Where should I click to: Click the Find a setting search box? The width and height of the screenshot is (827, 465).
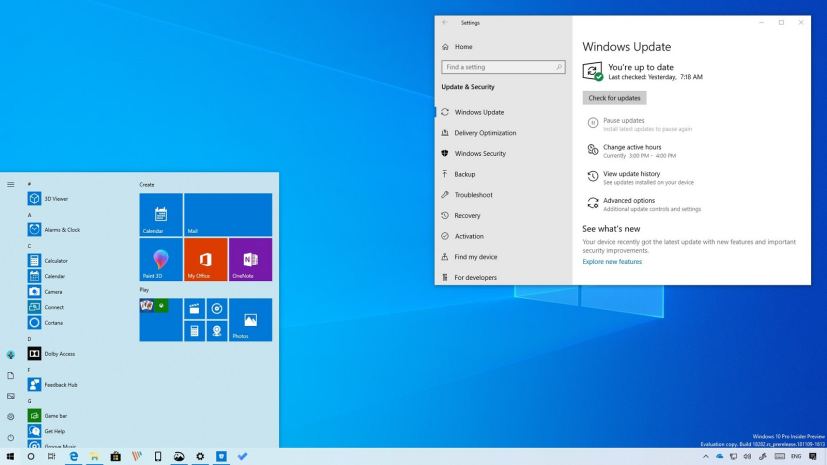[503, 67]
